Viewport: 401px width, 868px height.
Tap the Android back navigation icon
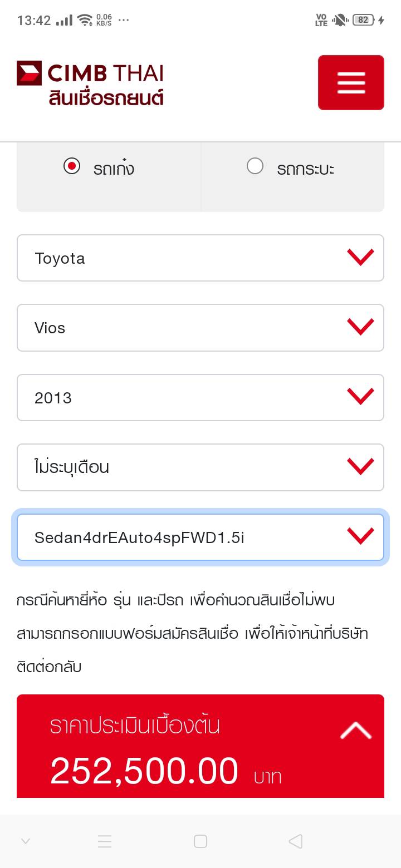click(296, 841)
